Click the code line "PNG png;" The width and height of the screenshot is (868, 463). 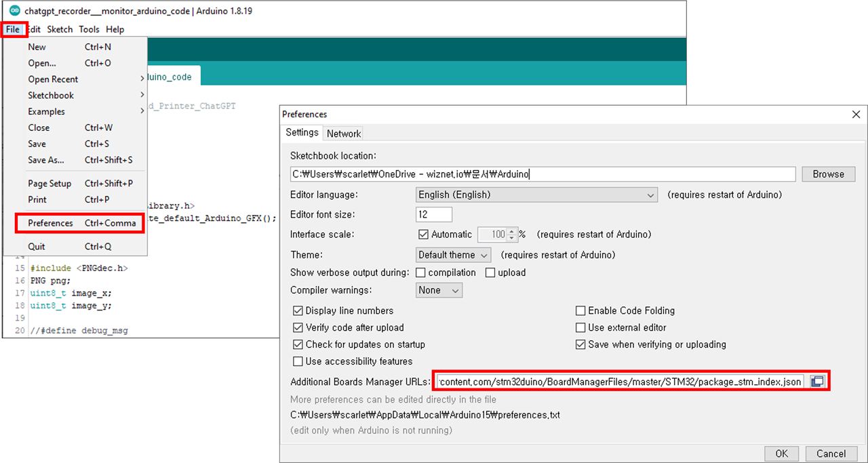[x=50, y=281]
